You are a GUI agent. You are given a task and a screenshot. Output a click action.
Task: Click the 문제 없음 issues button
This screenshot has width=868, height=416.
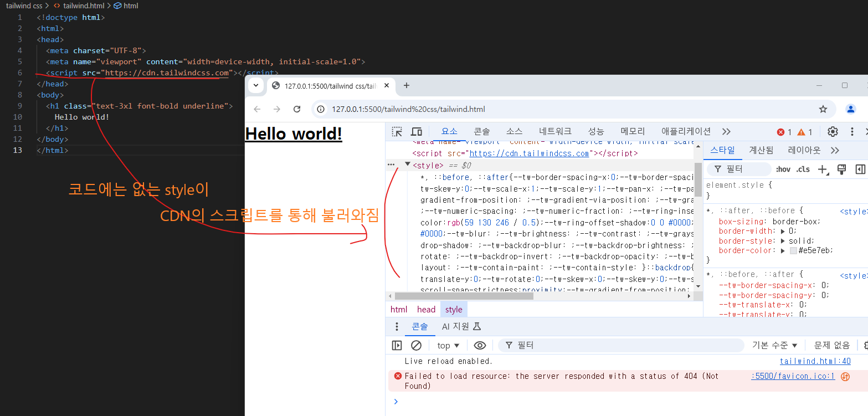(831, 346)
